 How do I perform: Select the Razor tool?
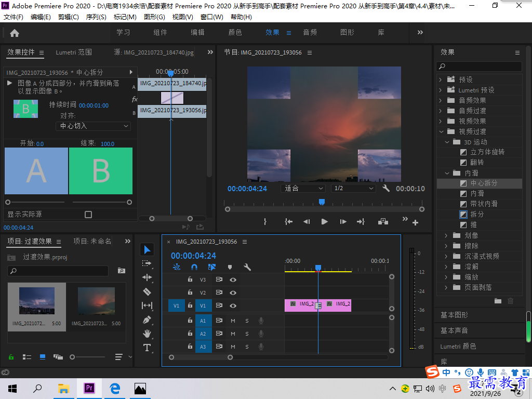147,291
